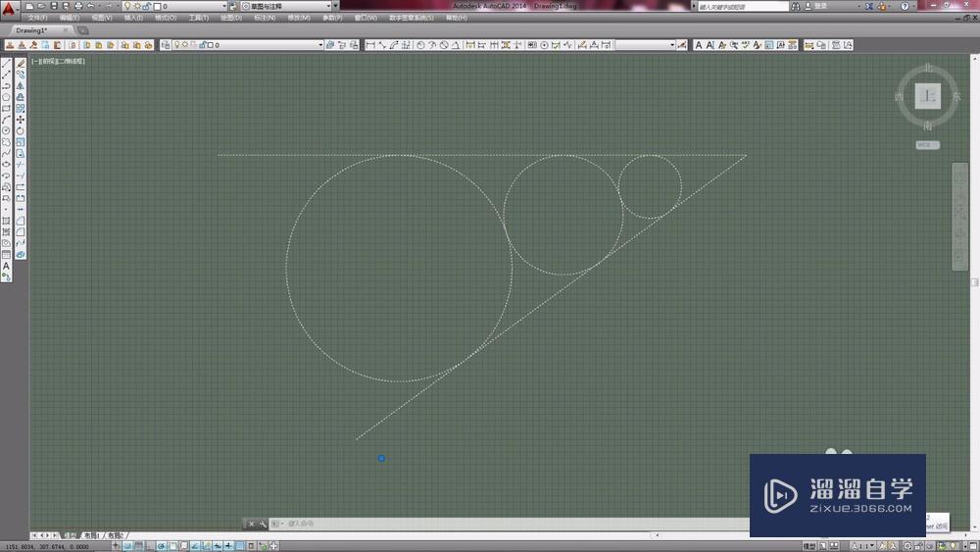Select the Multiline Text (A) tool
Screen dimensions: 980x552
6,266
